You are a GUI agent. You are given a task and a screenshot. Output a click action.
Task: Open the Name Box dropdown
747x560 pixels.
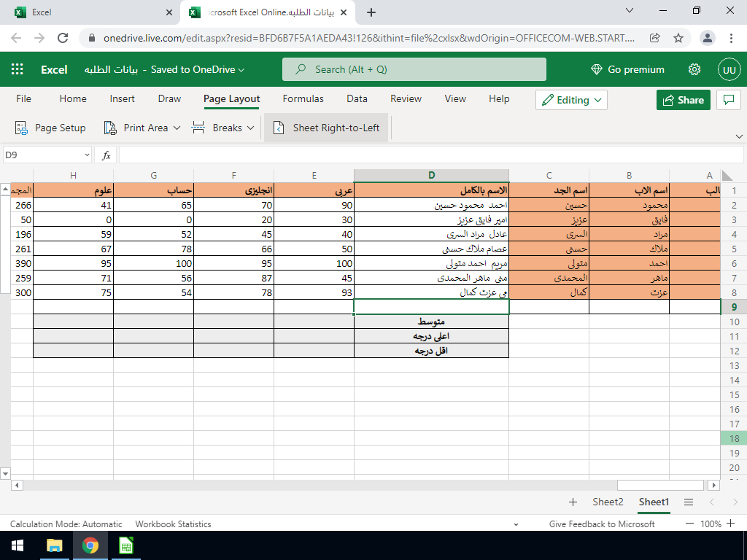[87, 155]
